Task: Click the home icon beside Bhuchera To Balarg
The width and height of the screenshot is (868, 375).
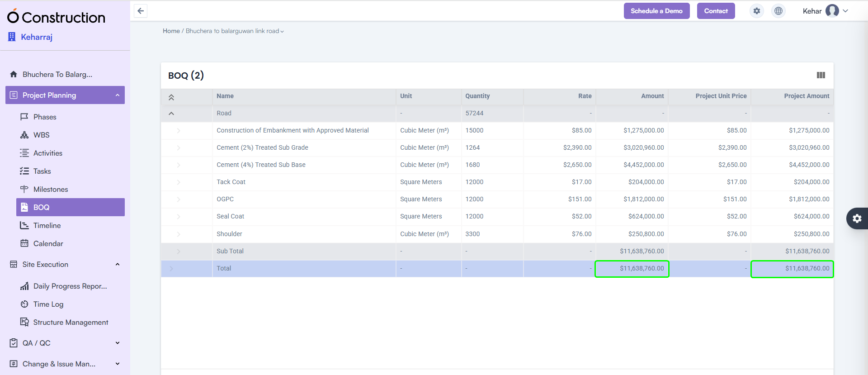Action: [x=14, y=74]
